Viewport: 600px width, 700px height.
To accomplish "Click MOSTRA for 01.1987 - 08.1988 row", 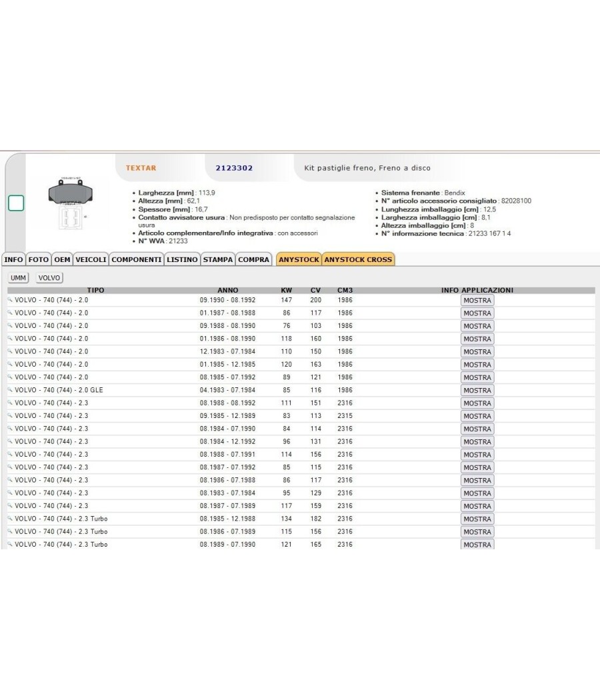I will 477,313.
